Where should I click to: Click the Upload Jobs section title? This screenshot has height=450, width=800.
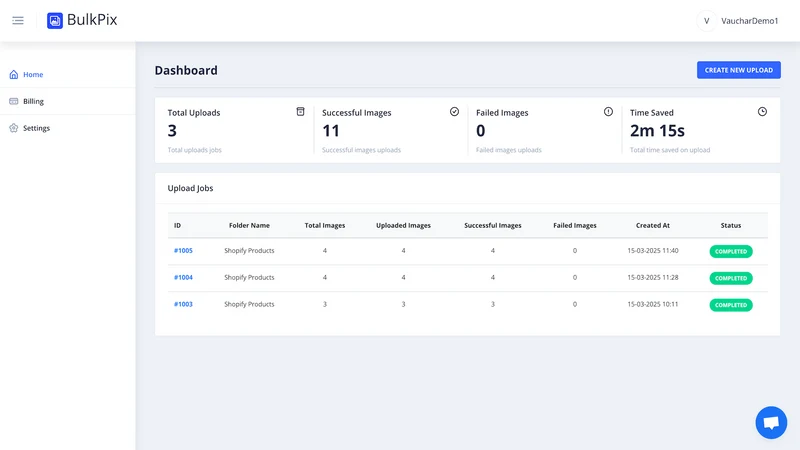click(x=190, y=188)
